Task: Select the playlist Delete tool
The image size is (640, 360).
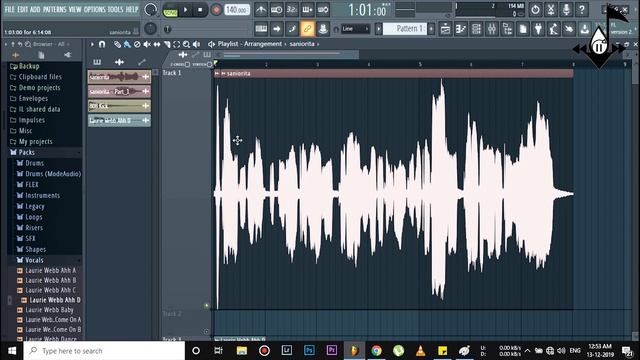Action: [137, 44]
